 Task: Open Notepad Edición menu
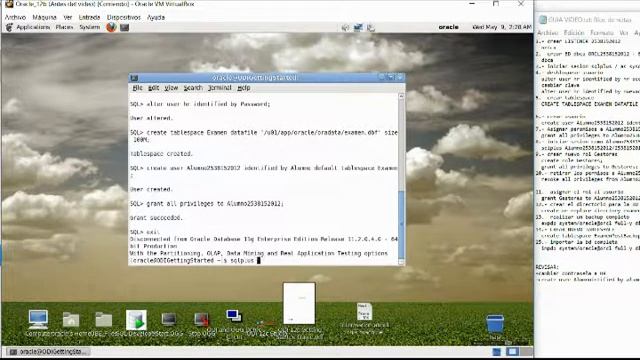click(574, 33)
